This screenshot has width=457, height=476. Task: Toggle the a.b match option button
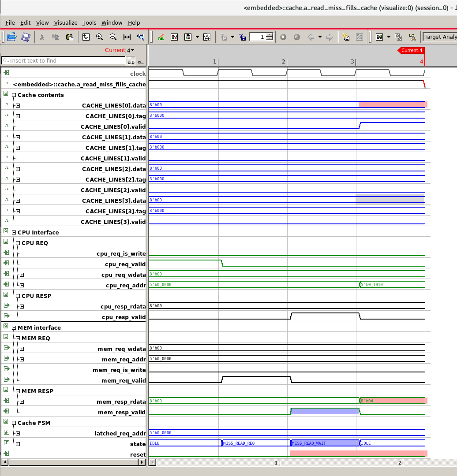(131, 61)
